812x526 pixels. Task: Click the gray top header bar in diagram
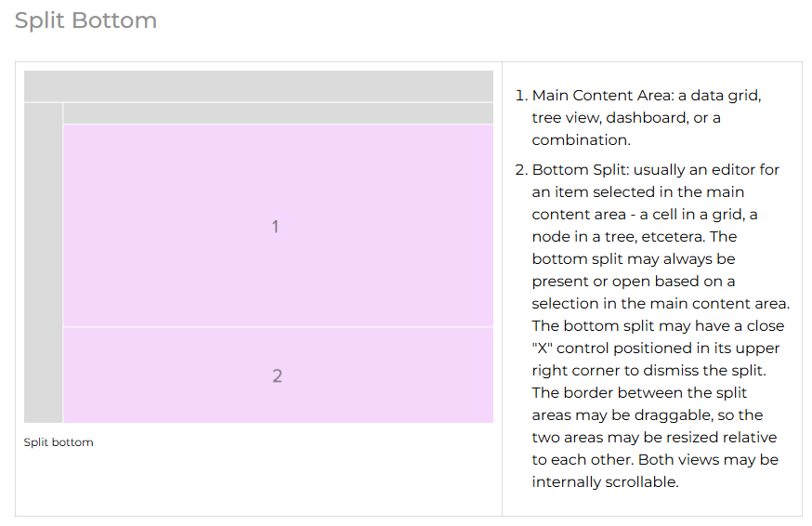[x=258, y=86]
